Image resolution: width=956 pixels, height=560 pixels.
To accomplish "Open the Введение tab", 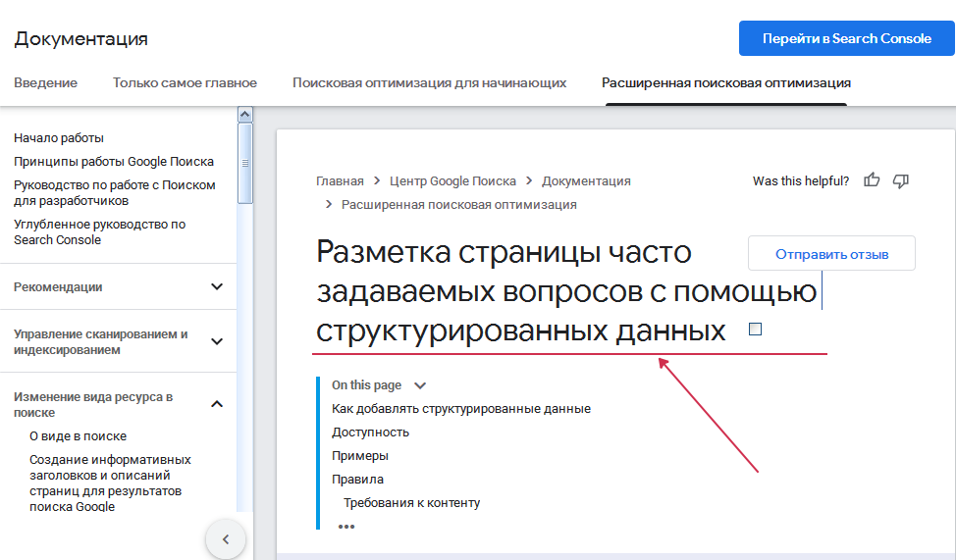I will 46,83.
